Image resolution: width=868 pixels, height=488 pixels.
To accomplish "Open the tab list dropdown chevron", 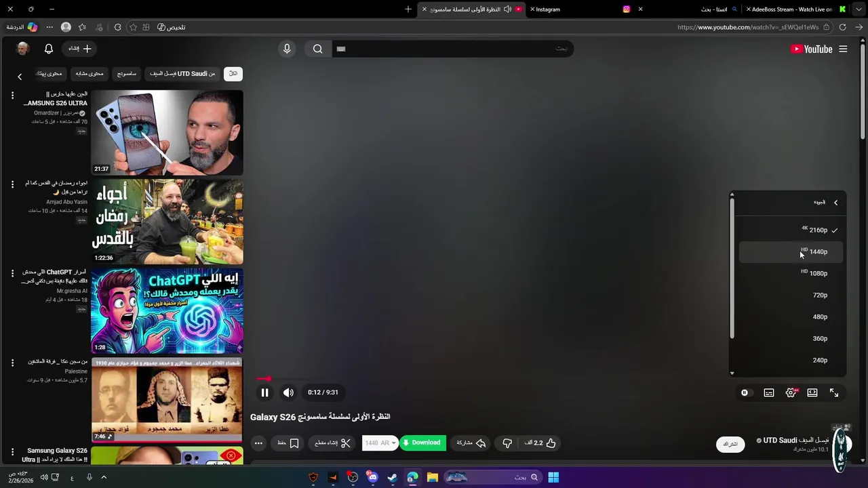I will [x=859, y=9].
